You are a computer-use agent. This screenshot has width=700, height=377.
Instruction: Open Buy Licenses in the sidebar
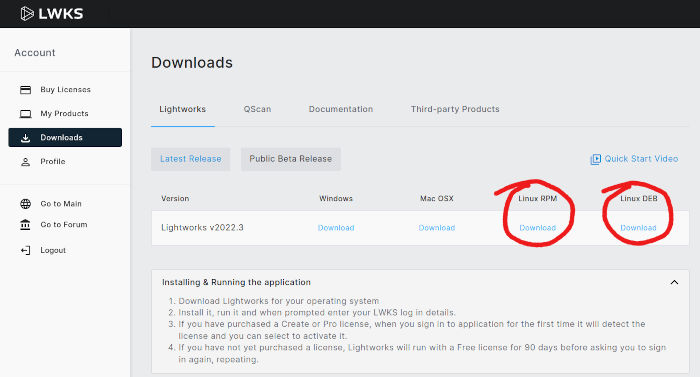(x=65, y=90)
